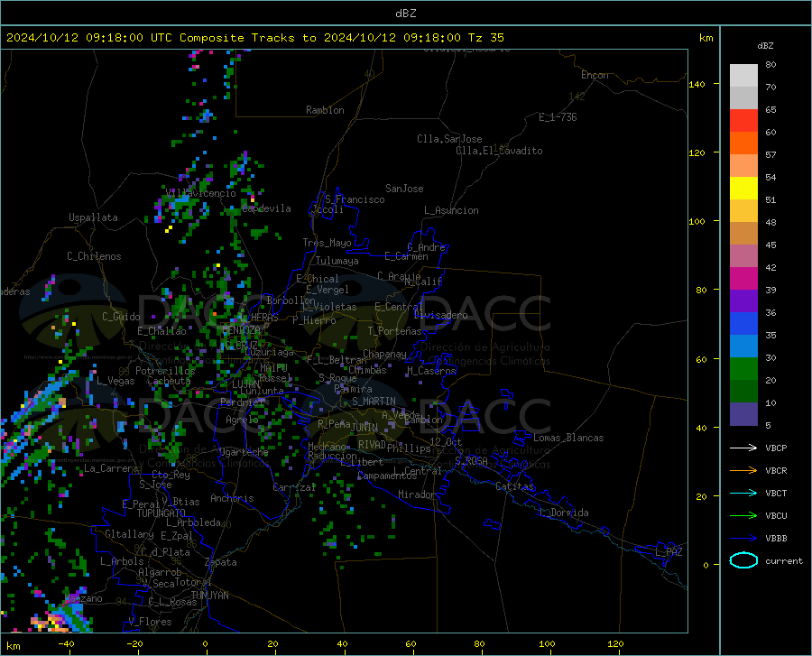Click the 'L_PAZ' map label
Viewport: 812px width, 656px height.
(669, 552)
